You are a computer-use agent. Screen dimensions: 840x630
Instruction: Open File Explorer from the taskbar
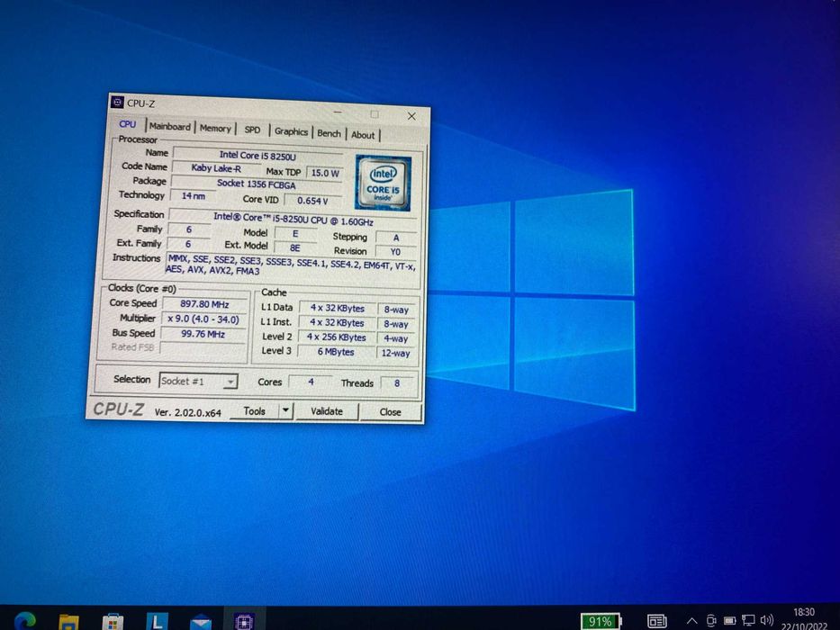tap(68, 622)
